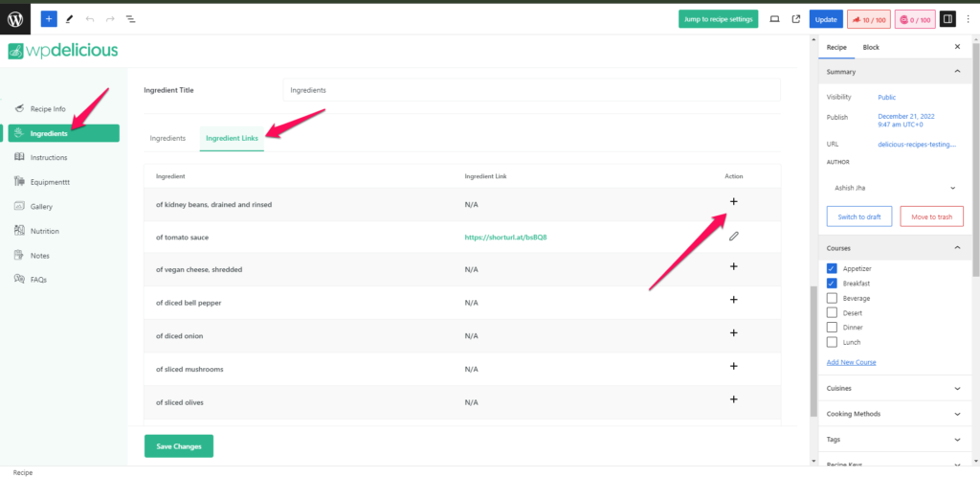The height and width of the screenshot is (478, 980).
Task: Open the shorturl.at ingredient link
Action: point(506,238)
